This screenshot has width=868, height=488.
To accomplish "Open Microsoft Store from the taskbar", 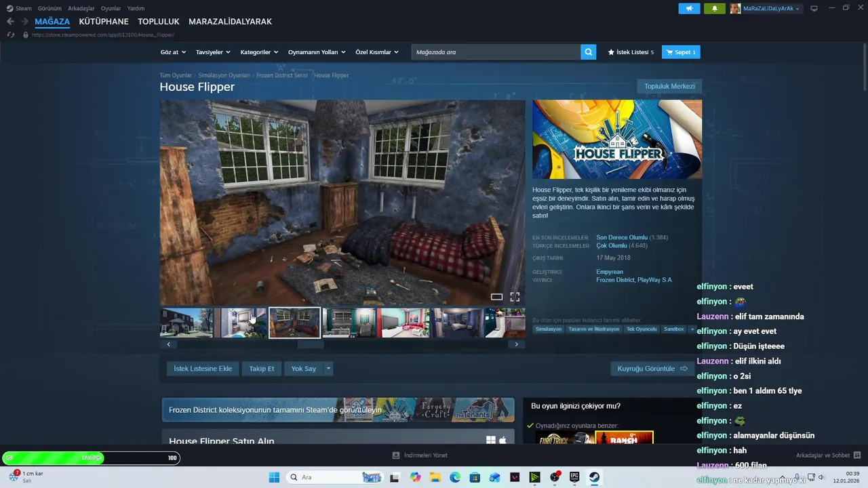I will pos(475,477).
